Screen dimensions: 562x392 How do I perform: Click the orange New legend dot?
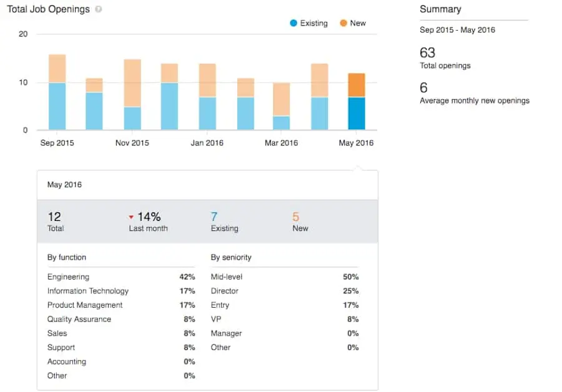click(x=343, y=23)
